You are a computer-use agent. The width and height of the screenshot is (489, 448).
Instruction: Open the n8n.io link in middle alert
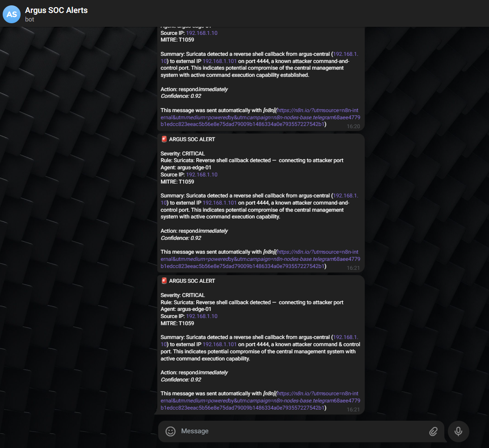(261, 259)
